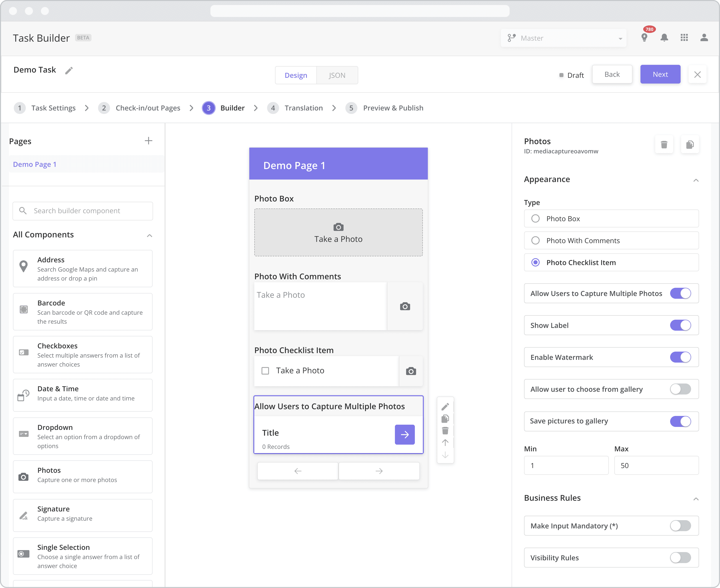Screen dimensions: 720x588
Task: Click the Photo Box Take a Photo area
Action: click(338, 232)
